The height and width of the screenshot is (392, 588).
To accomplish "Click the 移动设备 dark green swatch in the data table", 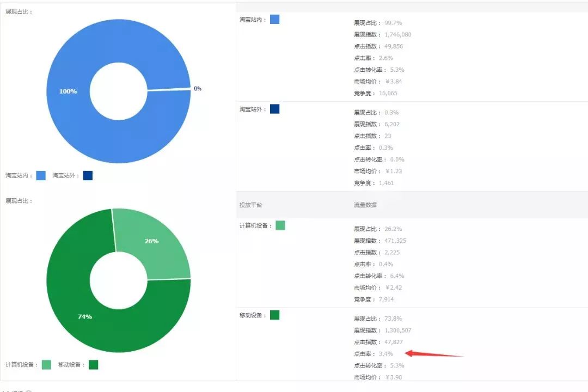I will 274,315.
